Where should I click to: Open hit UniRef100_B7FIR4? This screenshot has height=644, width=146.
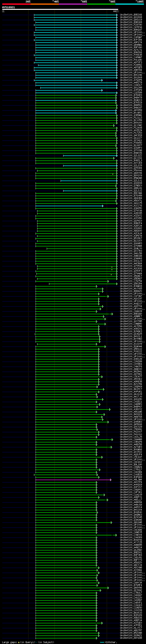point(131,40)
